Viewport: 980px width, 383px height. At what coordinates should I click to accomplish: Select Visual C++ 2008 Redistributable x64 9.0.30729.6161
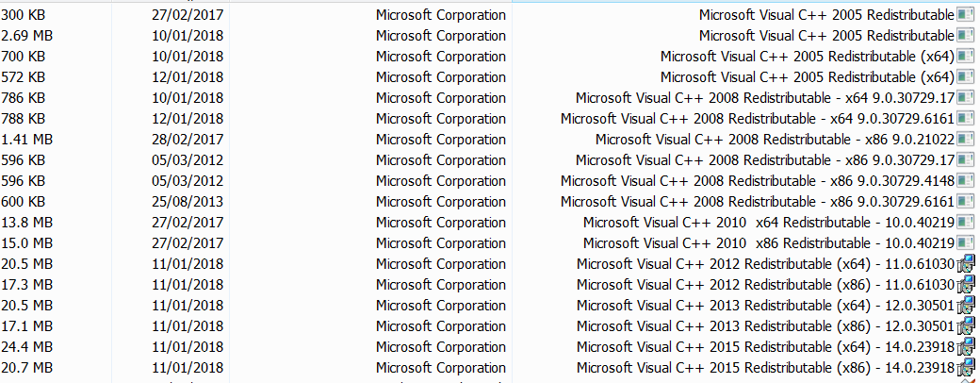point(758,118)
